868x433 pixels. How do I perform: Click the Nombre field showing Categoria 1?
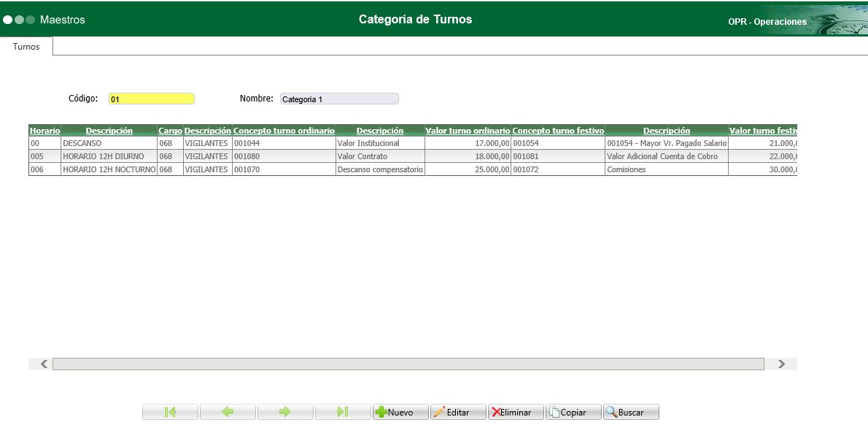(x=339, y=98)
